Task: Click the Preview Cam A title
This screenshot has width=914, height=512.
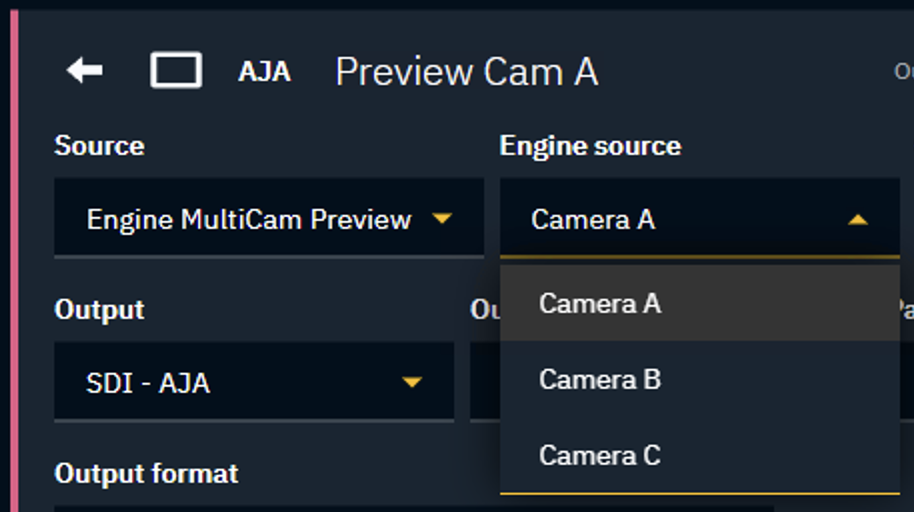Action: click(466, 72)
